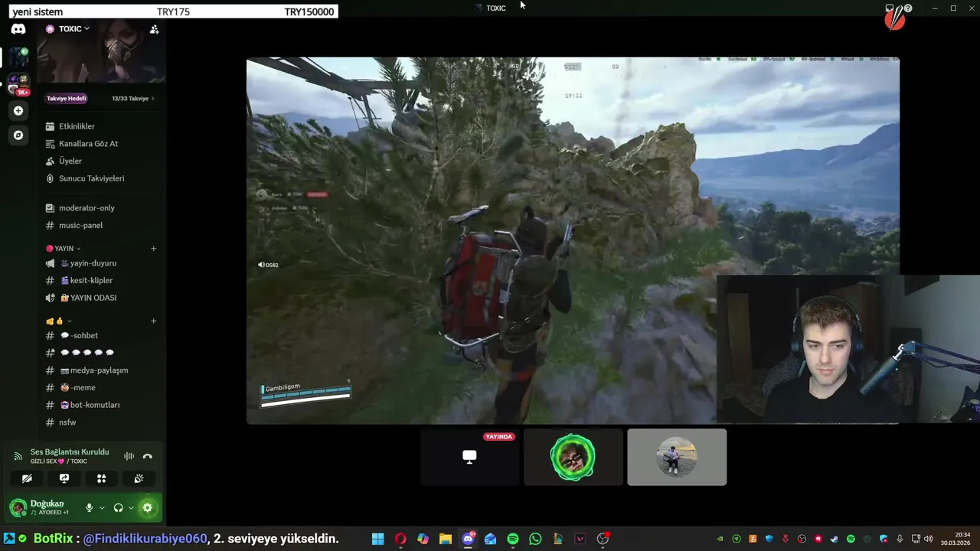Click the Takviye Hedefi badge
Image resolution: width=980 pixels, height=551 pixels.
pos(67,99)
